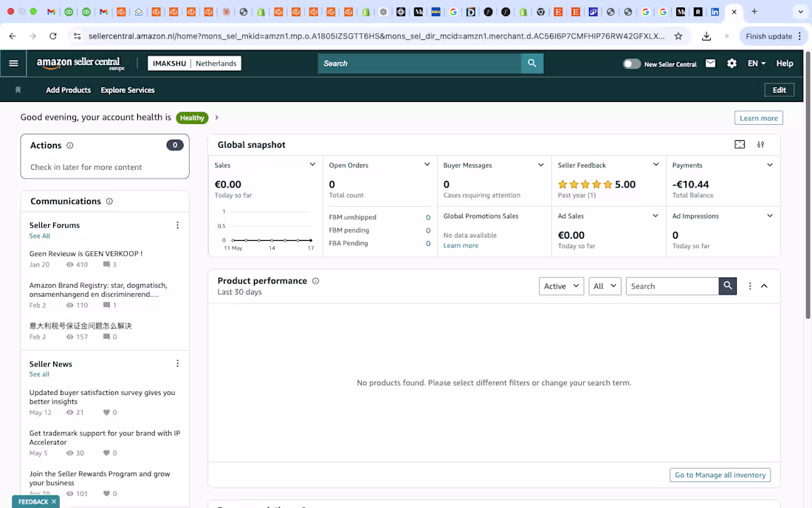The image size is (812, 508).
Task: Click site info icon in address bar
Action: (78, 36)
